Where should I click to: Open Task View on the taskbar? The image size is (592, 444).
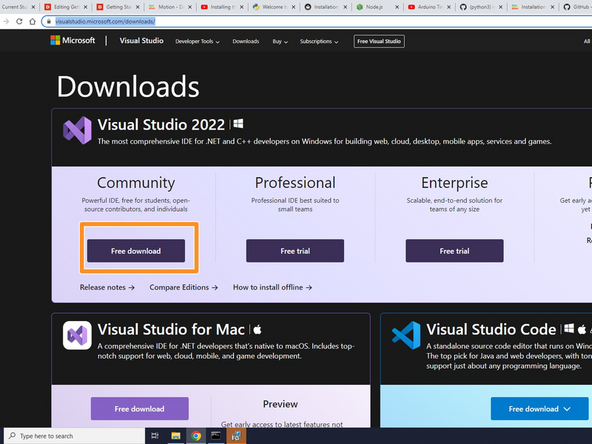[x=155, y=436]
